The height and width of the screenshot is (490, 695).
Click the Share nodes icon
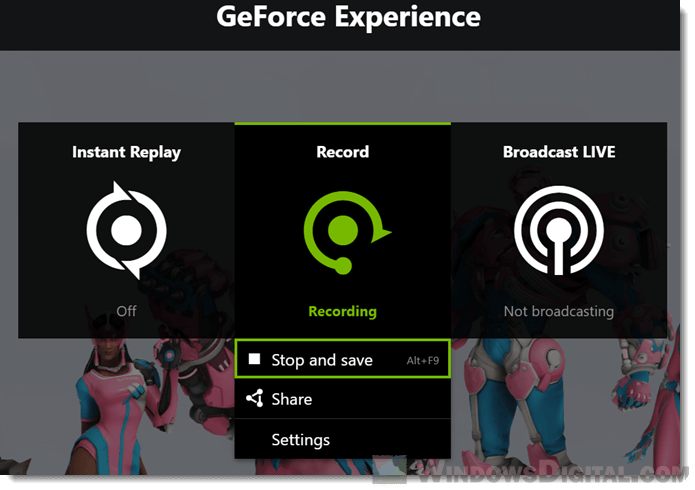tap(254, 399)
